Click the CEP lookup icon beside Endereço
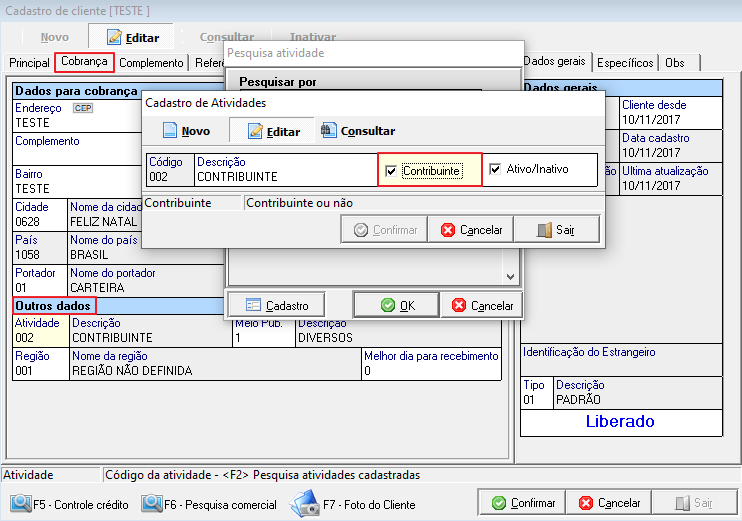Viewport: 742px width, 521px height. 83,108
